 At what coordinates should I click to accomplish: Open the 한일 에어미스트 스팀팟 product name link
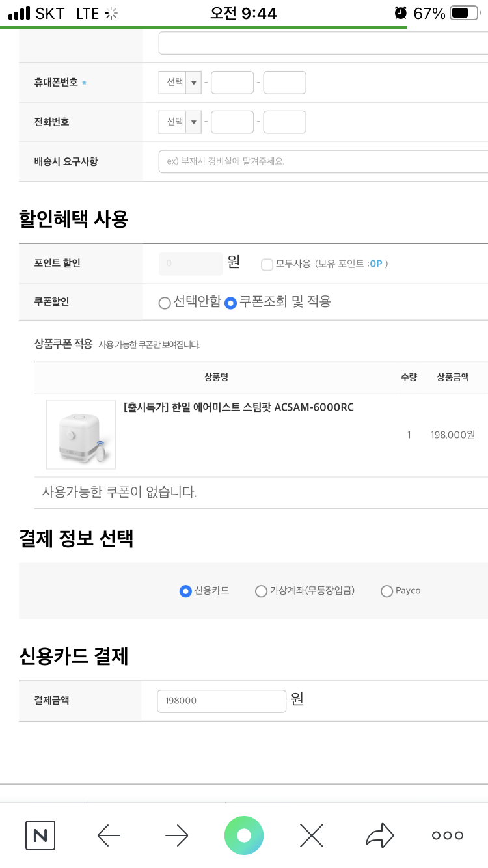click(x=238, y=408)
